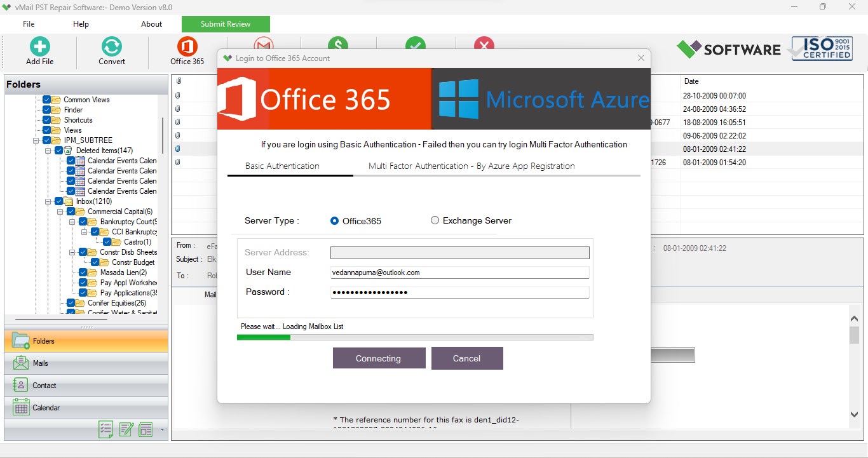Click the Shortcuts folder icon
Viewport: 868px width, 458px height.
[x=57, y=120]
